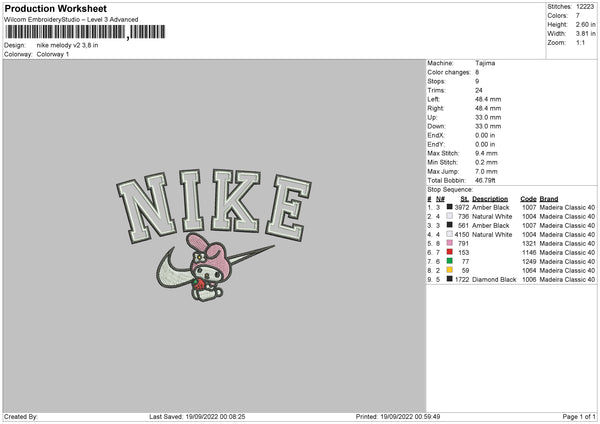Click the Max Jump value '7.0 mm'
Image resolution: width=600 pixels, height=424 pixels.
click(x=486, y=171)
